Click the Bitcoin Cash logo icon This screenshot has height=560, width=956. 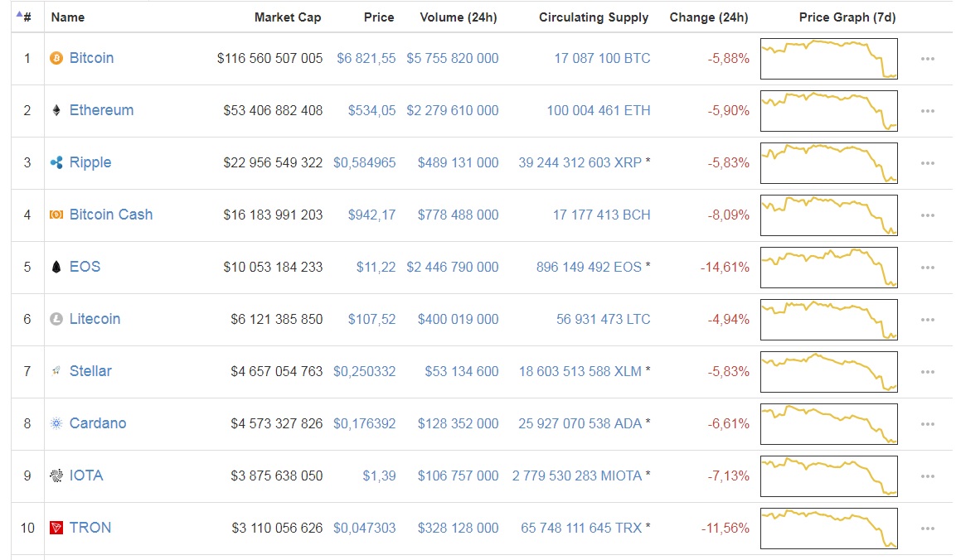56,215
